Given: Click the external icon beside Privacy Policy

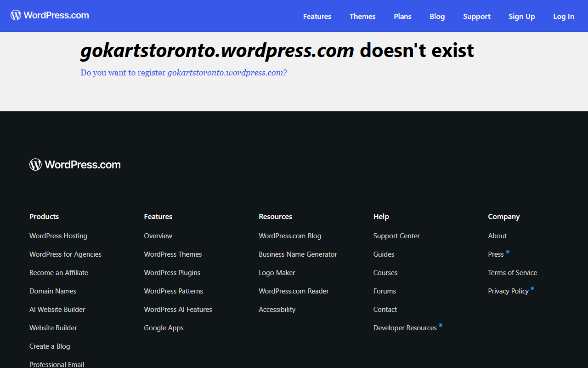Looking at the screenshot, I should [x=532, y=288].
